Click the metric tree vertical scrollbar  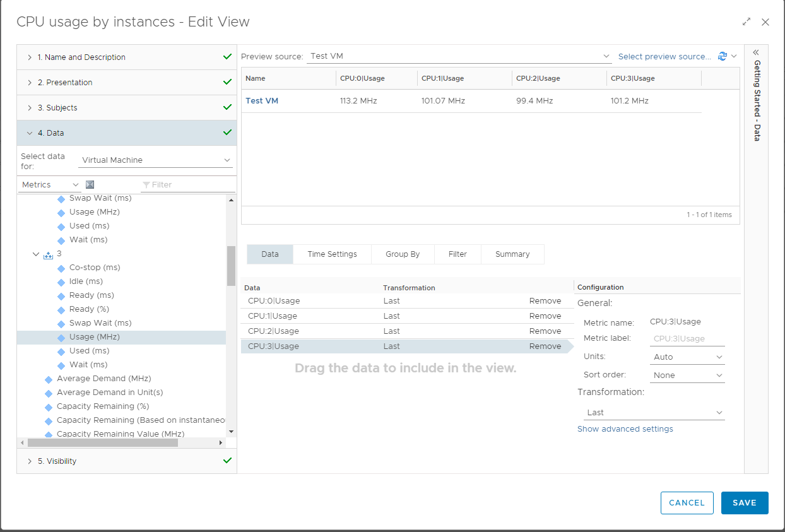pos(231,265)
